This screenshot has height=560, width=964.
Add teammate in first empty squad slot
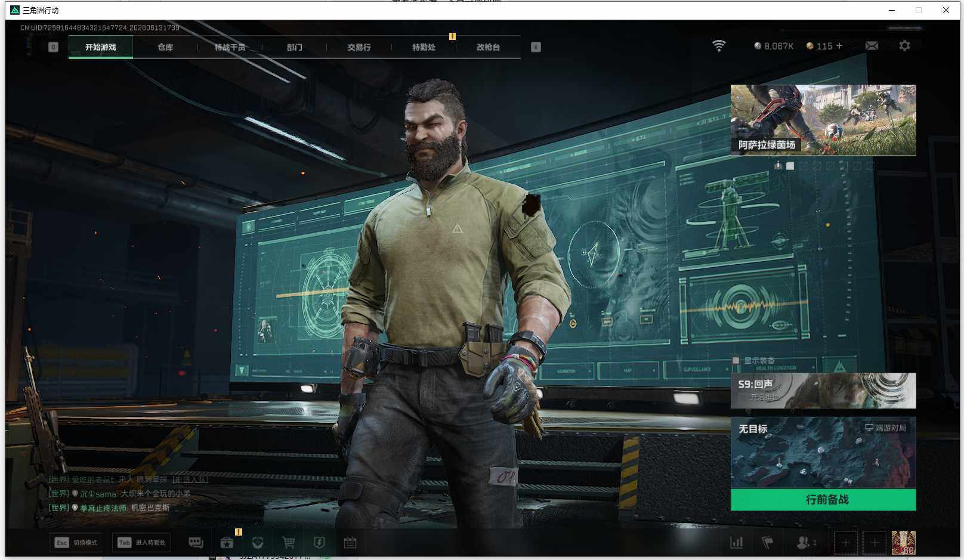coord(845,543)
